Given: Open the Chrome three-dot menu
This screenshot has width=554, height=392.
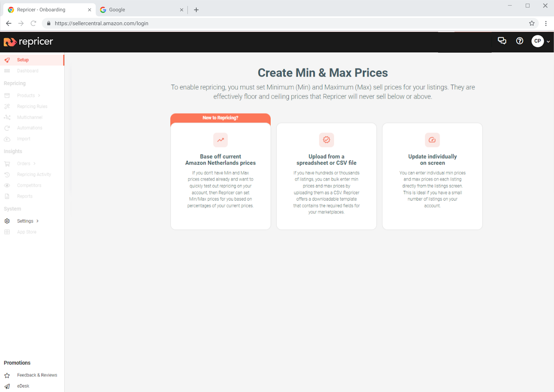Looking at the screenshot, I should click(546, 23).
